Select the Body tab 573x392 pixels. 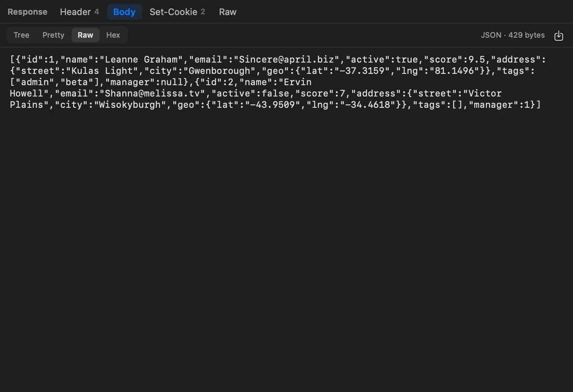click(x=124, y=12)
